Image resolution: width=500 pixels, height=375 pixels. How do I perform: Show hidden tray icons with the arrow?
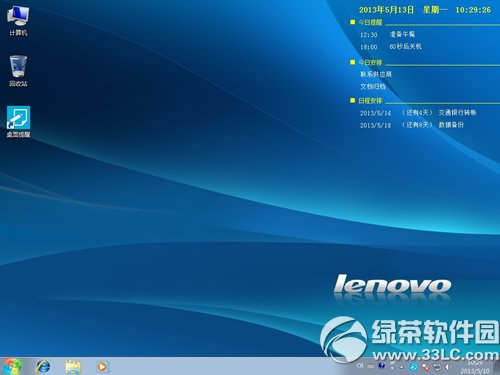[401, 367]
